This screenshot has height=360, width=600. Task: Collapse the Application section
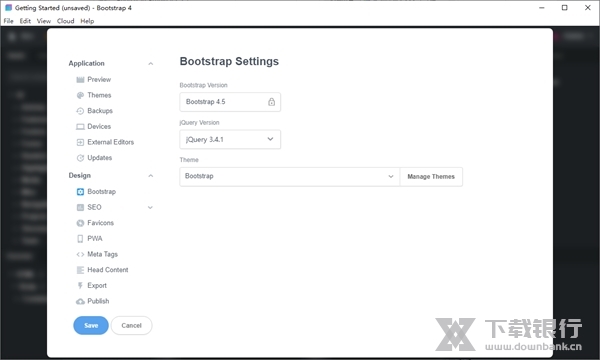[x=150, y=64]
